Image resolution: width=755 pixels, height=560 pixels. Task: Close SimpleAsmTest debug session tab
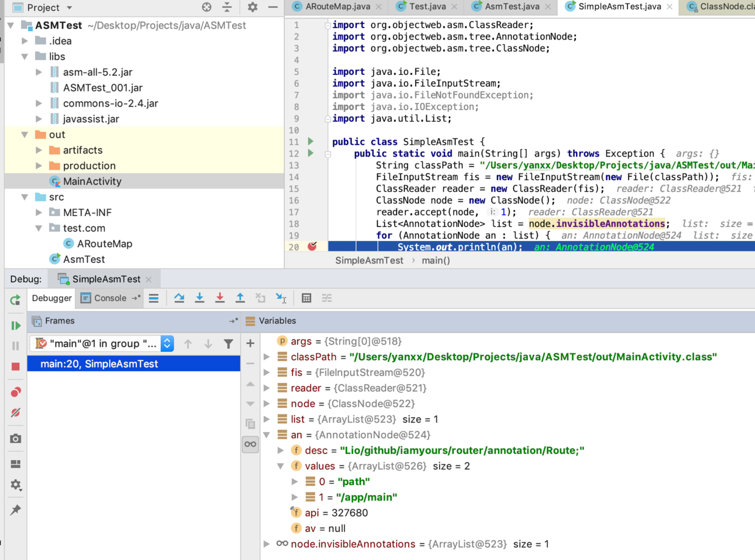click(148, 279)
